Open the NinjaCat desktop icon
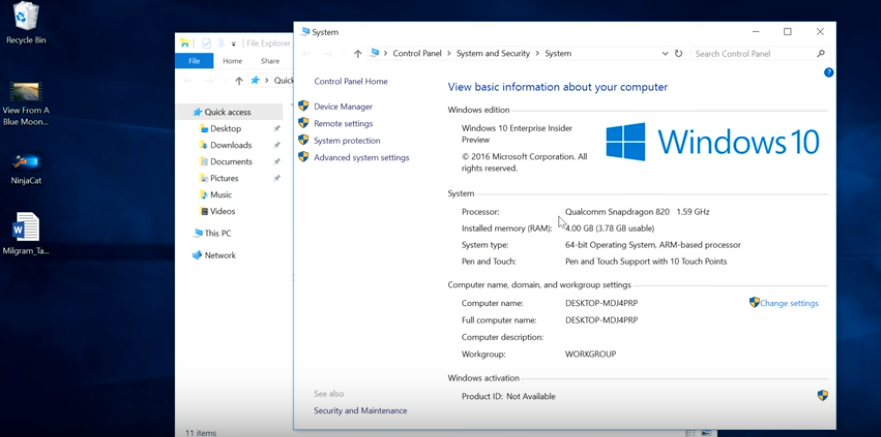This screenshot has width=881, height=437. [26, 169]
